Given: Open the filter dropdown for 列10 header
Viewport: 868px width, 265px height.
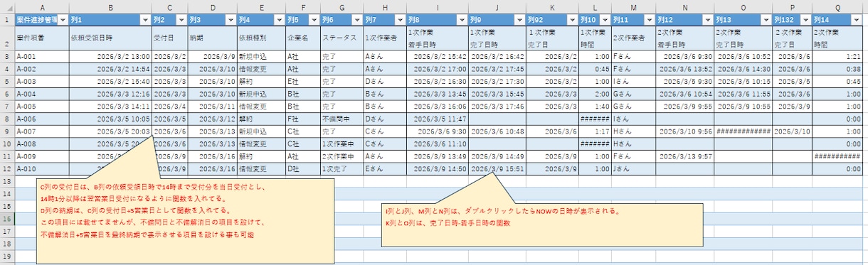Looking at the screenshot, I should [604, 20].
